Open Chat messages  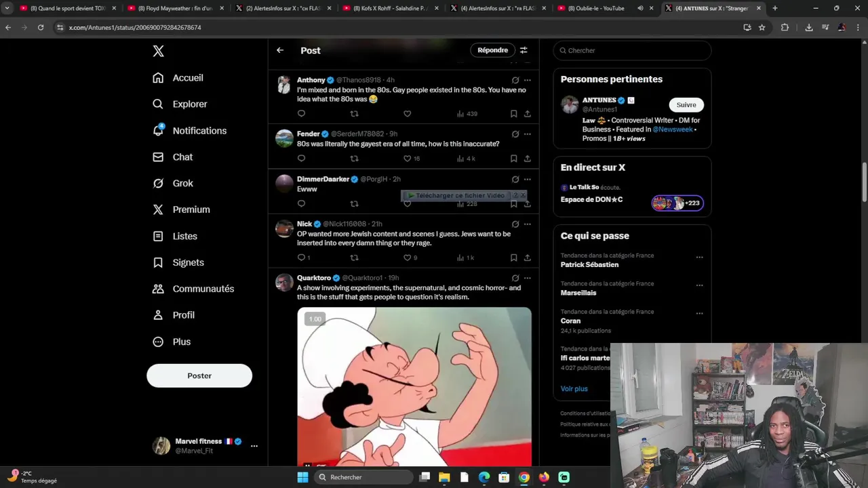pyautogui.click(x=173, y=157)
